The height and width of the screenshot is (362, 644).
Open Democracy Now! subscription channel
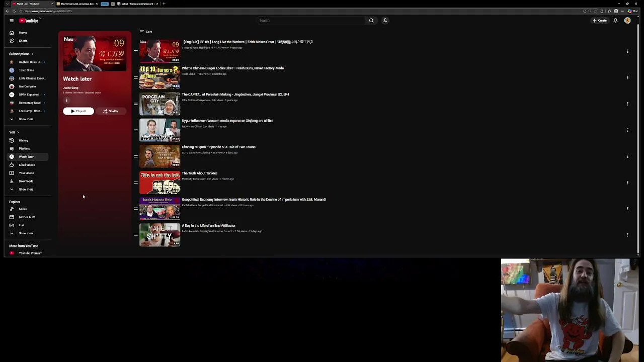point(28,103)
